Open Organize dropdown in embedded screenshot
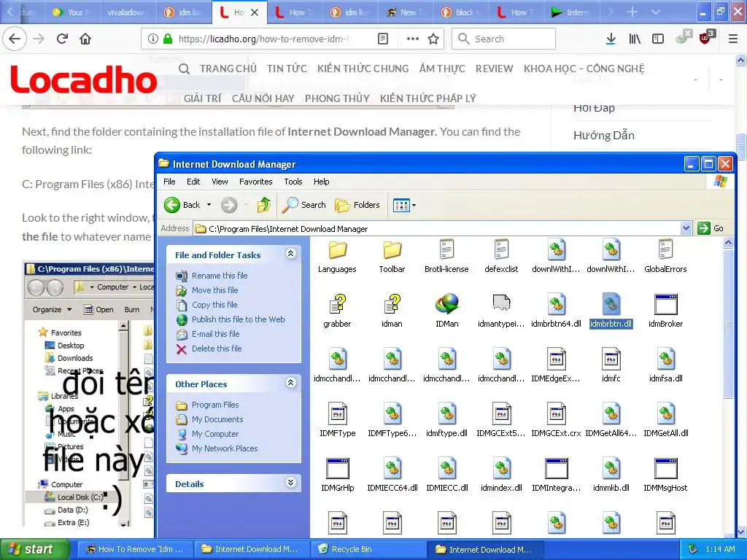The height and width of the screenshot is (560, 747). pyautogui.click(x=52, y=309)
